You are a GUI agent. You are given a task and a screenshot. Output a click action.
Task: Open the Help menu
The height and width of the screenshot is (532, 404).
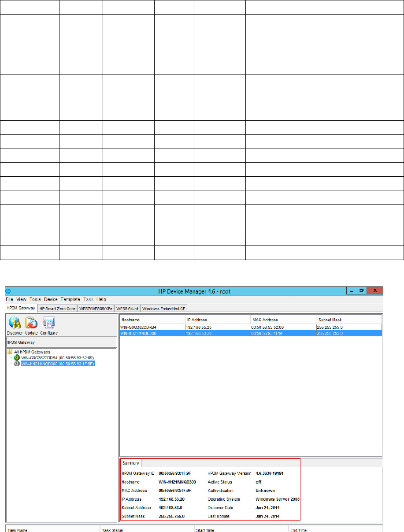101,299
